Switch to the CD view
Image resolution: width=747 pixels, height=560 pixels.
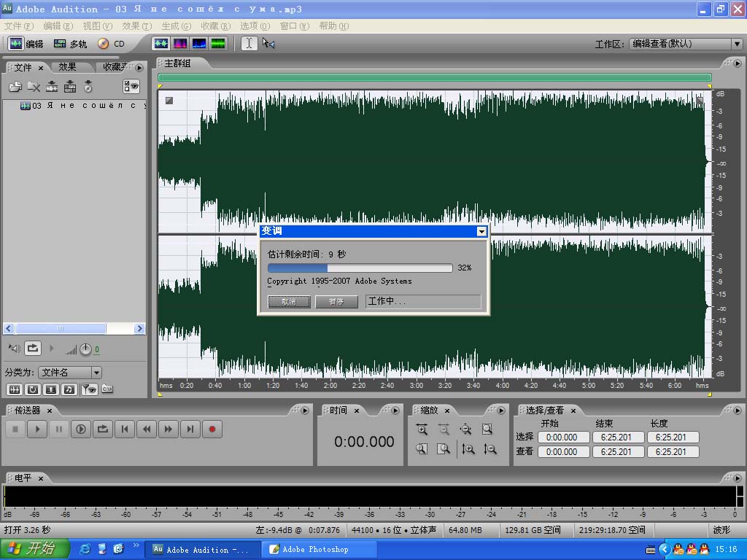pos(111,44)
